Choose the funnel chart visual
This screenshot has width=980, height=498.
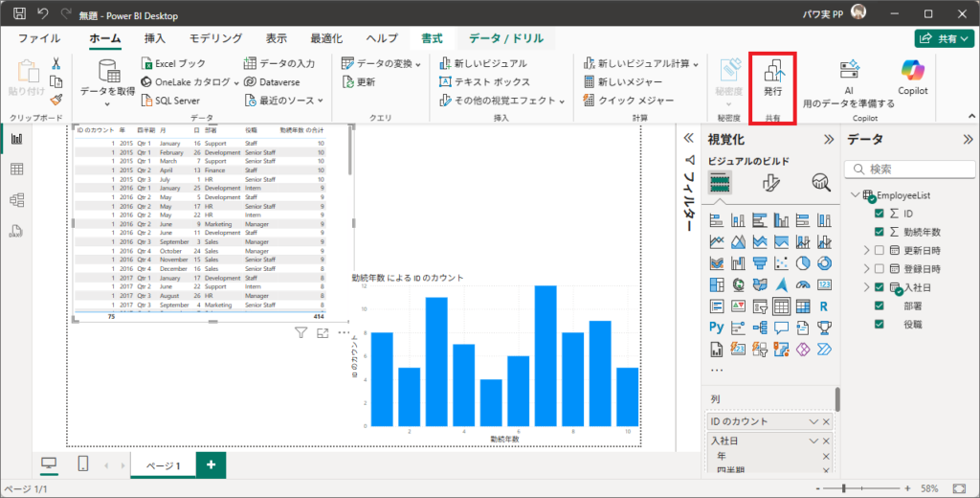click(760, 262)
